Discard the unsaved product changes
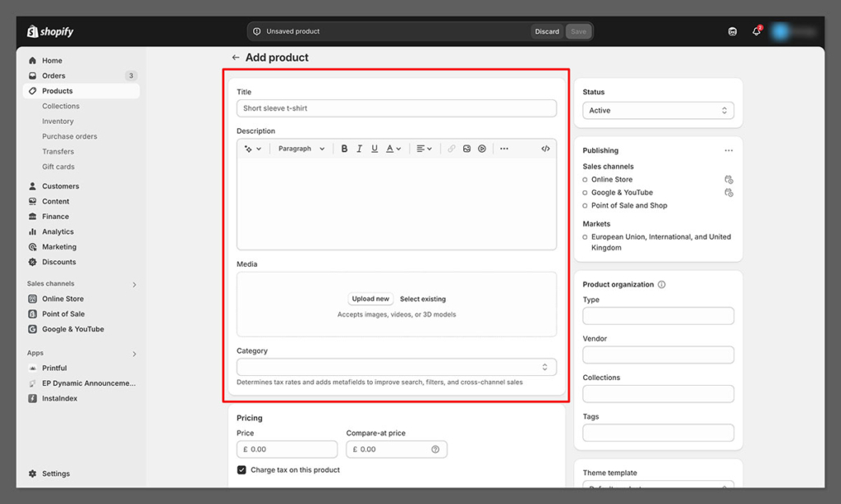The image size is (841, 504). [547, 30]
